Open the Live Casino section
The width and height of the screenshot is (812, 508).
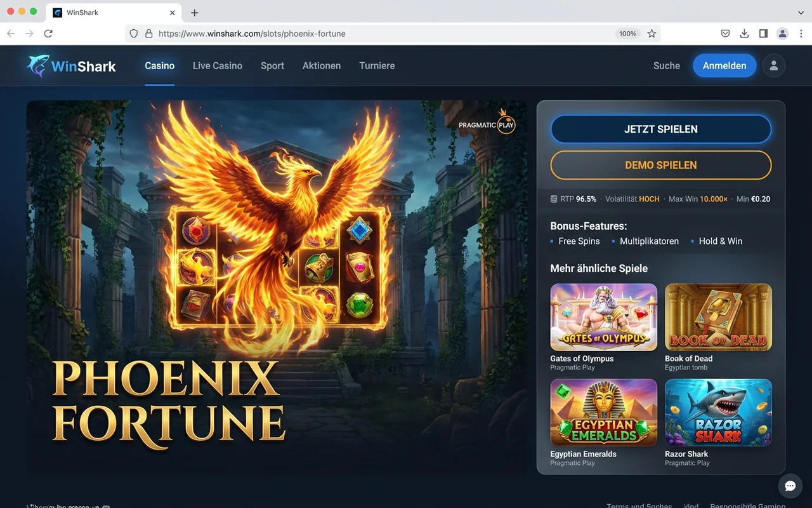coord(218,65)
